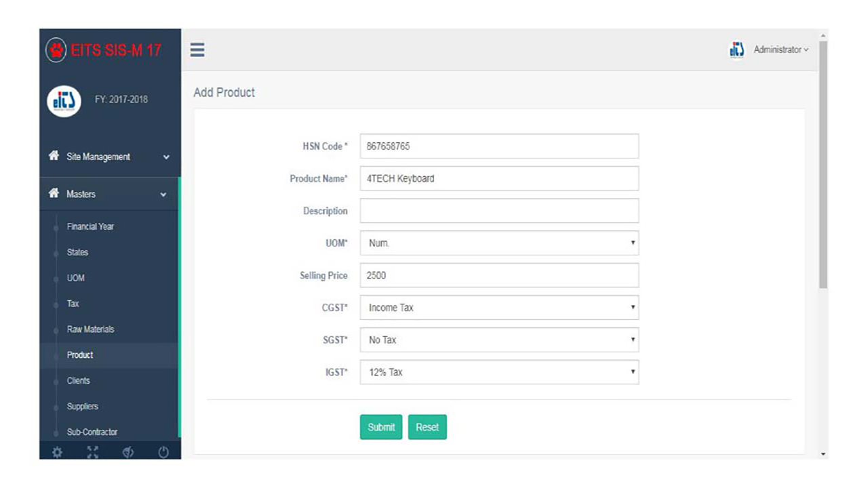Click the scrollbar down arrow

click(x=823, y=454)
